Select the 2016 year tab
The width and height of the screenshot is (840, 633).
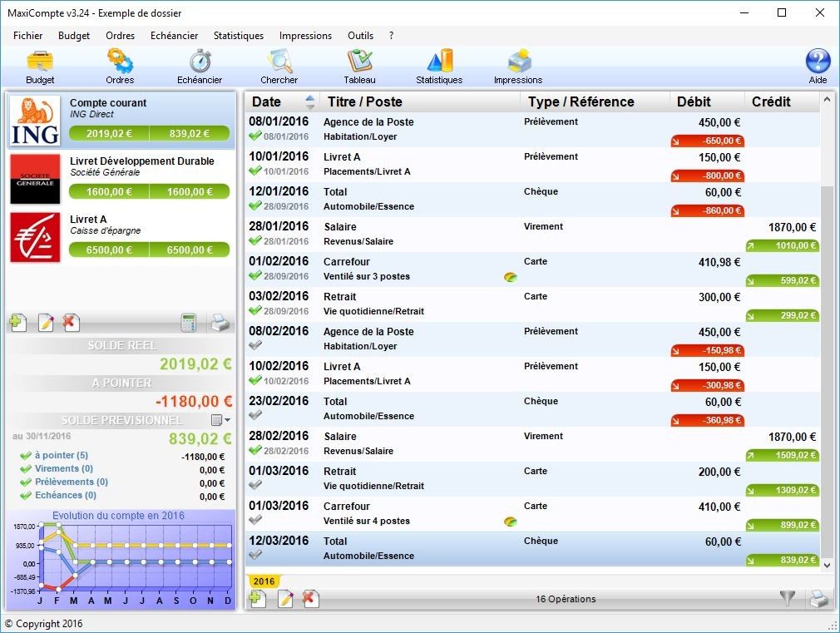click(x=264, y=581)
